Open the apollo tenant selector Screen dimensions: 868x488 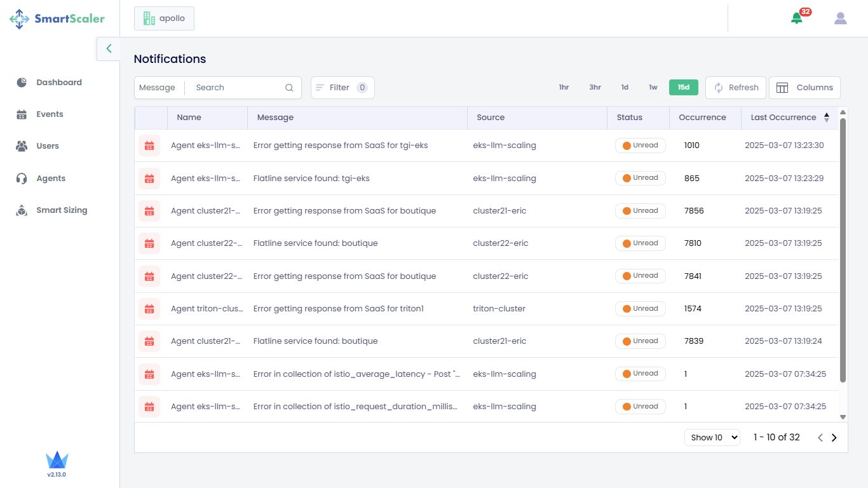[164, 18]
